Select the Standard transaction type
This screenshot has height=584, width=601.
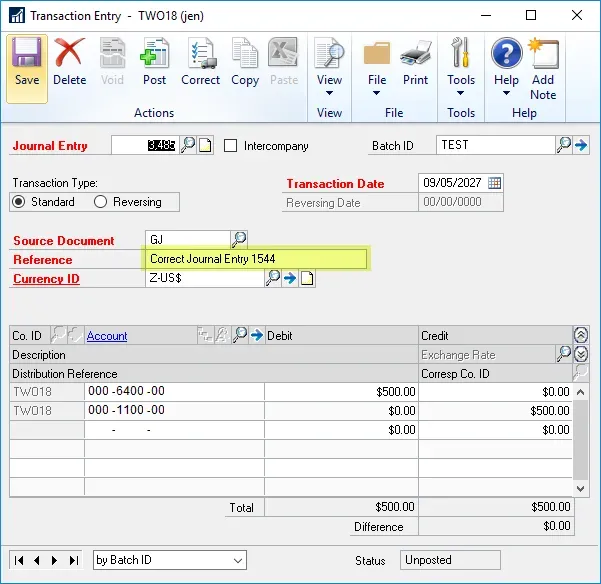tap(19, 202)
